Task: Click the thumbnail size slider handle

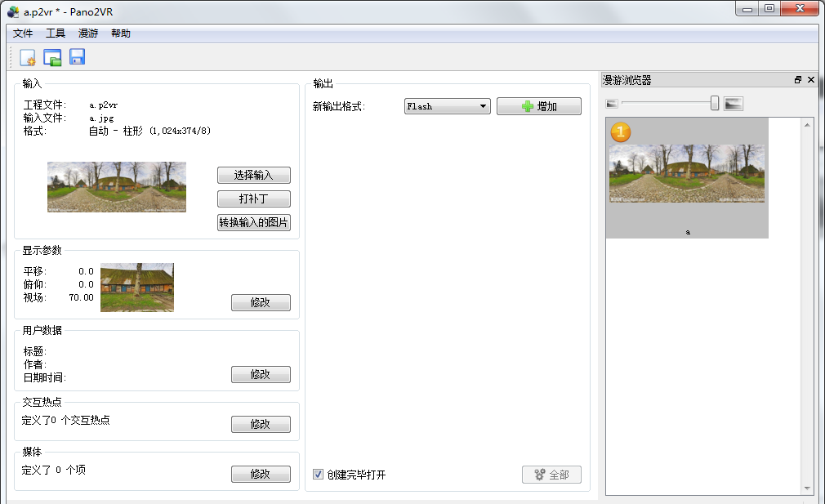Action: 715,103
